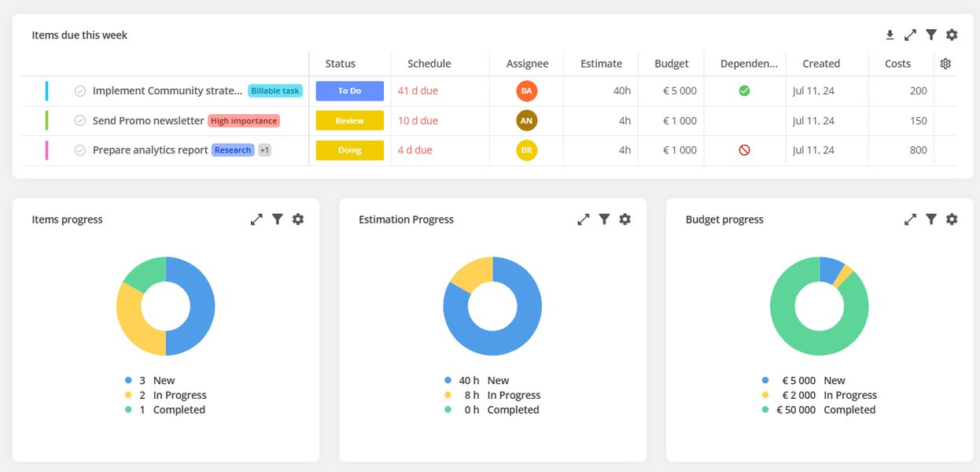Open settings gear on Estimation Progress widget

624,219
